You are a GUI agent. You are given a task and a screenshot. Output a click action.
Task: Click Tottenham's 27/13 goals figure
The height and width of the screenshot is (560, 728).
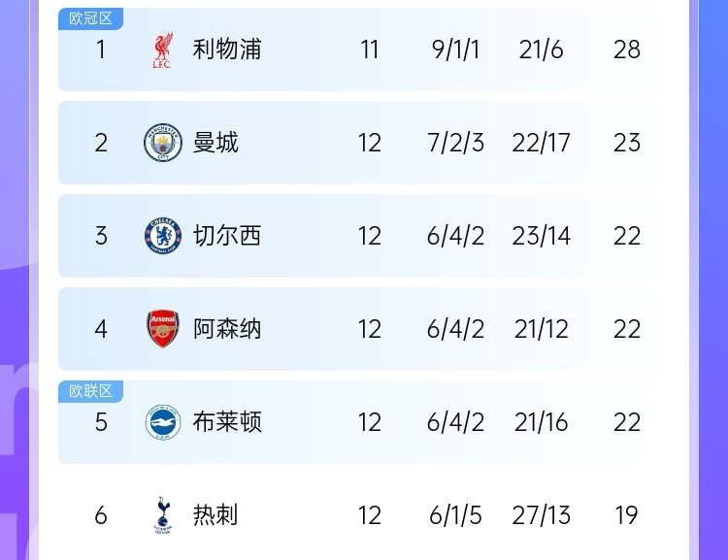pos(541,514)
